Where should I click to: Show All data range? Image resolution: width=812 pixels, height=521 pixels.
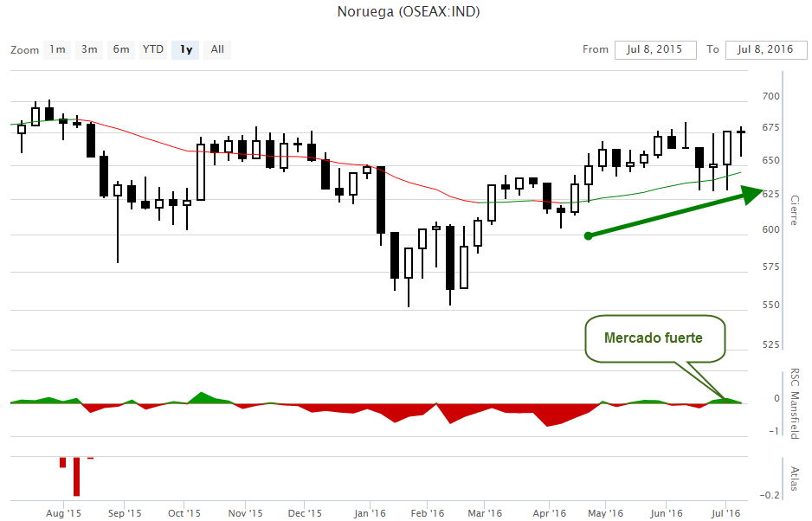click(x=217, y=49)
